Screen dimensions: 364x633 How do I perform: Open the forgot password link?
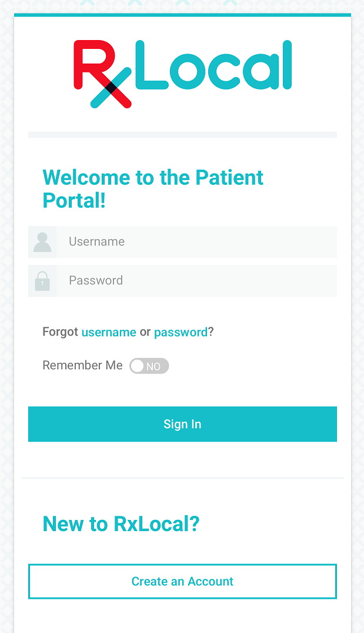coord(181,332)
